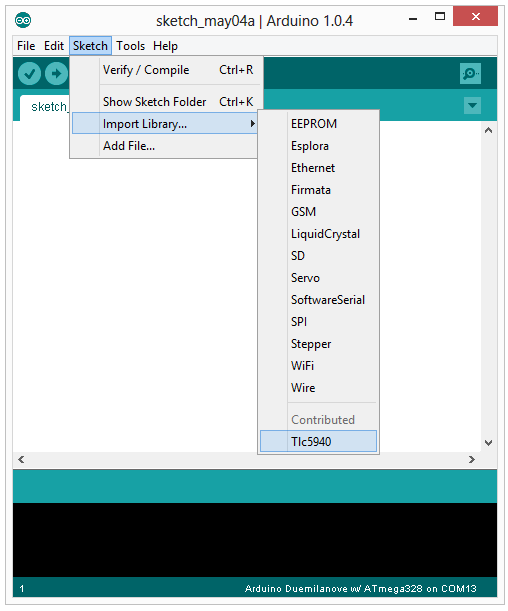Open the Edit menu

[x=54, y=46]
